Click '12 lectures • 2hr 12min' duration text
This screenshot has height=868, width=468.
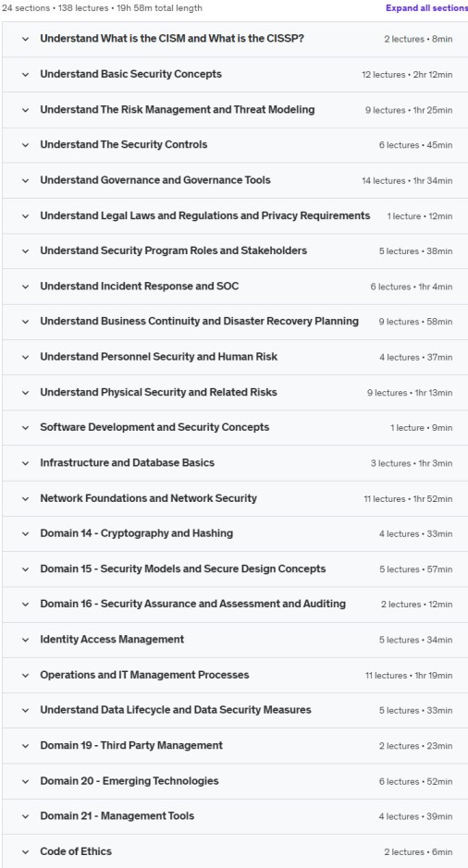(407, 75)
